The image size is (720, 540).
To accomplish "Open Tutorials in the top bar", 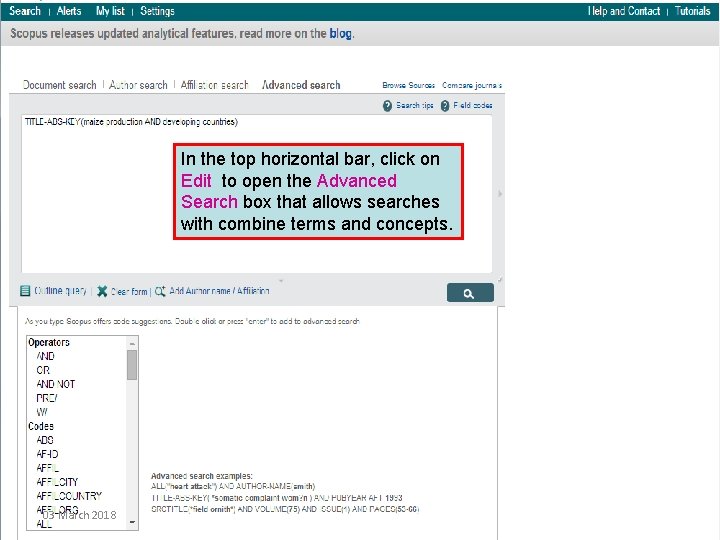I will click(x=692, y=11).
